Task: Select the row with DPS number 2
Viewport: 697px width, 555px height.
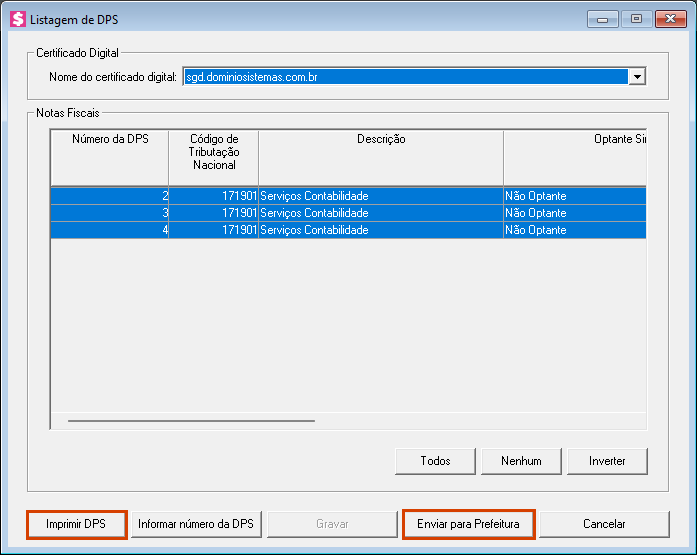Action: pos(110,196)
